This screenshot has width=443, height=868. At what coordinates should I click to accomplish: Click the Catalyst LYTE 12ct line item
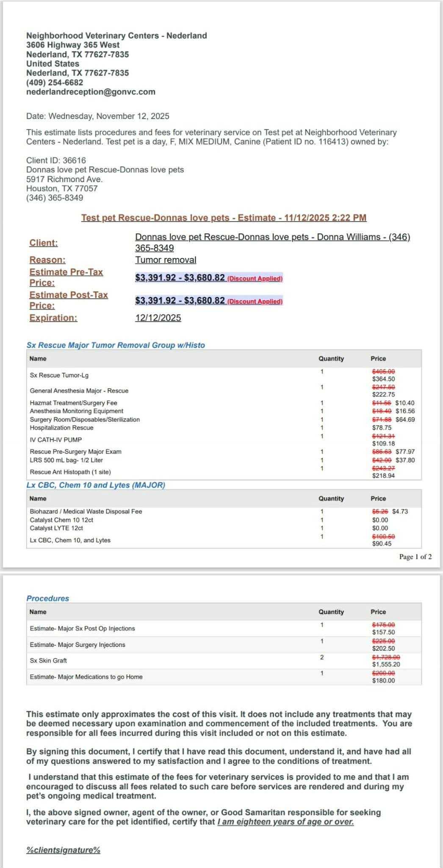pos(56,528)
